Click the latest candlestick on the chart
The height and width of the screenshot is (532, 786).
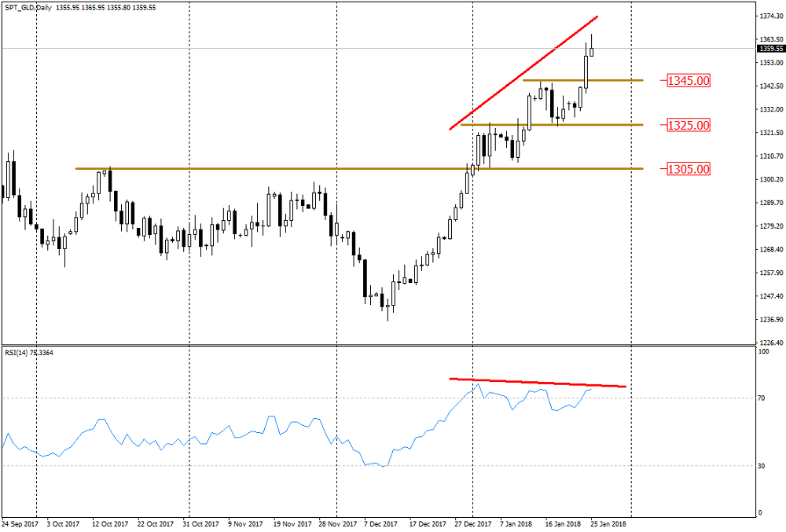coord(591,52)
